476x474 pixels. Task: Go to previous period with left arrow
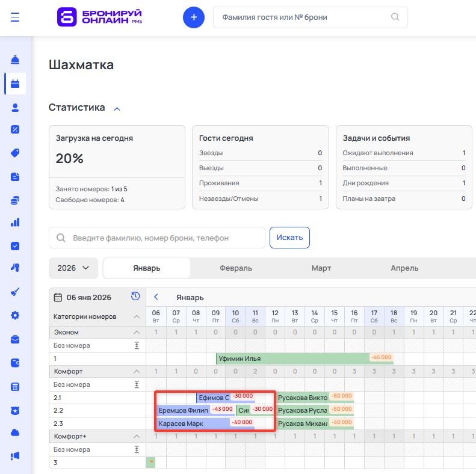tap(156, 297)
